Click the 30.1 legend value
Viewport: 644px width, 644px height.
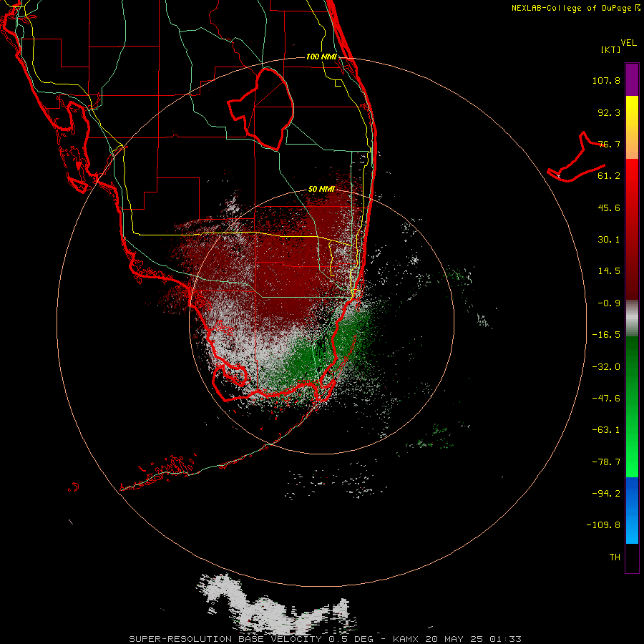point(609,240)
